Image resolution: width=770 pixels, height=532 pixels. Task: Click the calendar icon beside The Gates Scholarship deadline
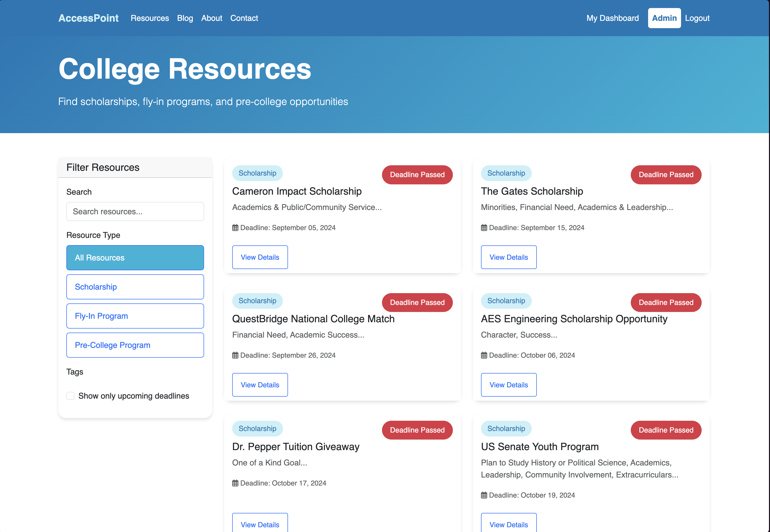(484, 228)
